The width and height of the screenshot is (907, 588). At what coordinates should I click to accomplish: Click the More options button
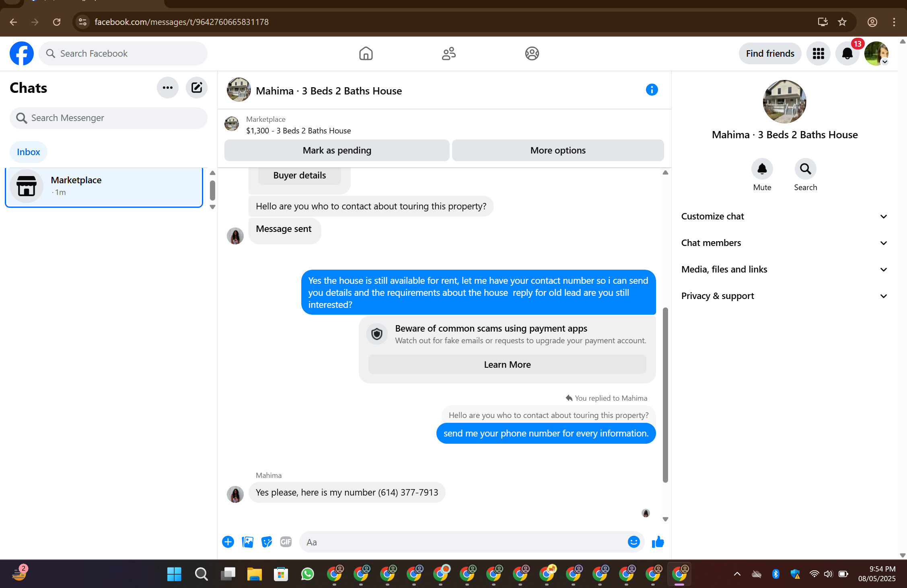558,150
